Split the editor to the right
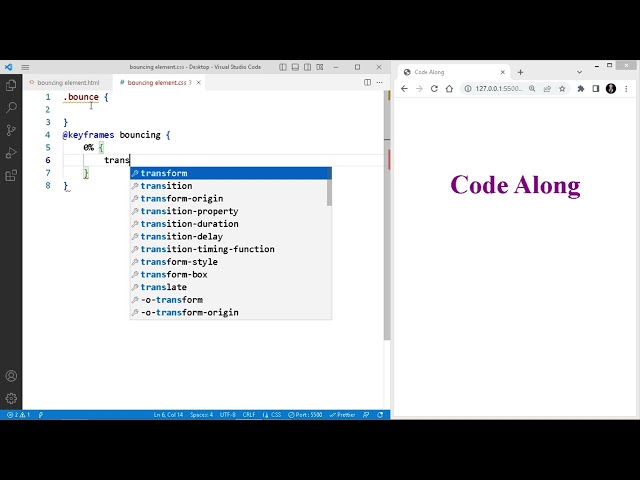Image resolution: width=640 pixels, height=480 pixels. click(x=367, y=82)
